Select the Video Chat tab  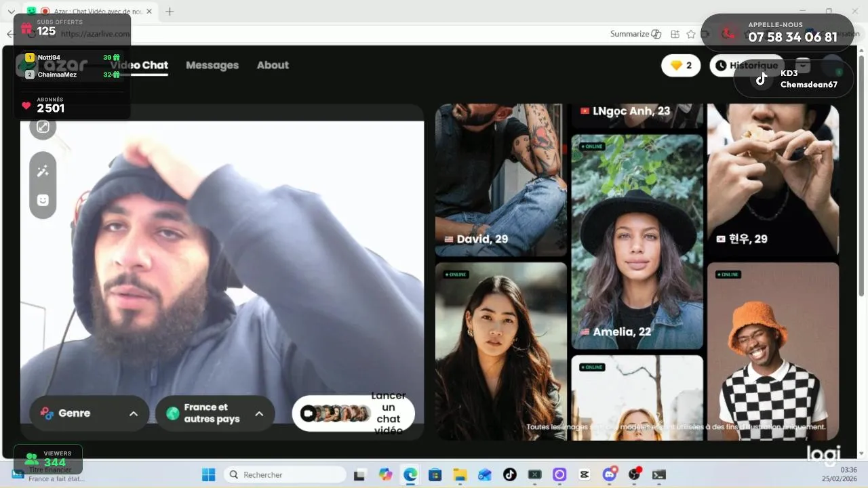tap(139, 65)
